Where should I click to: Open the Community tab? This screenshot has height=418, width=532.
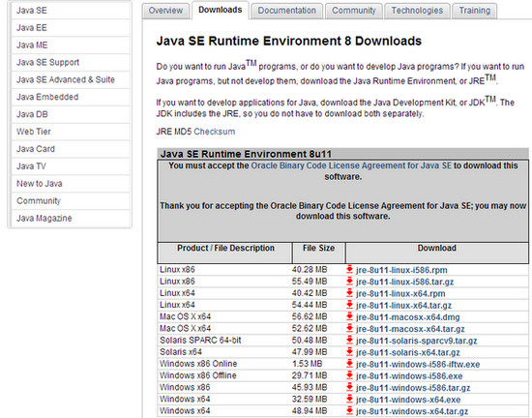click(354, 11)
